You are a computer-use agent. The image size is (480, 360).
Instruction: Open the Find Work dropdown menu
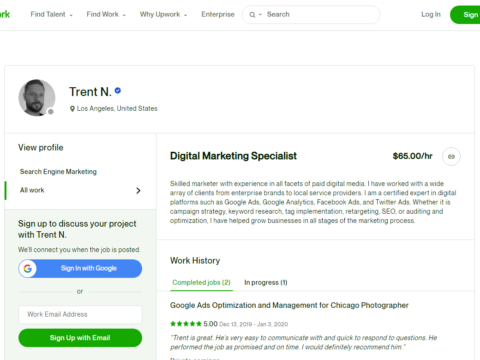pyautogui.click(x=106, y=14)
